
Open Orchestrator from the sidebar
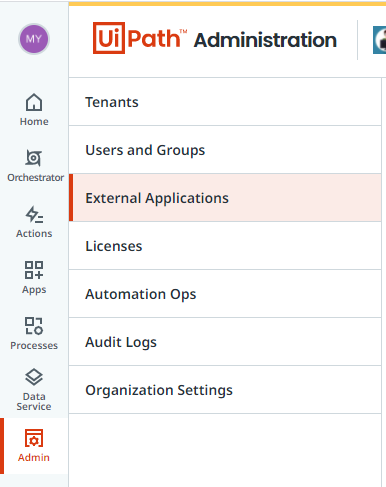[x=35, y=166]
